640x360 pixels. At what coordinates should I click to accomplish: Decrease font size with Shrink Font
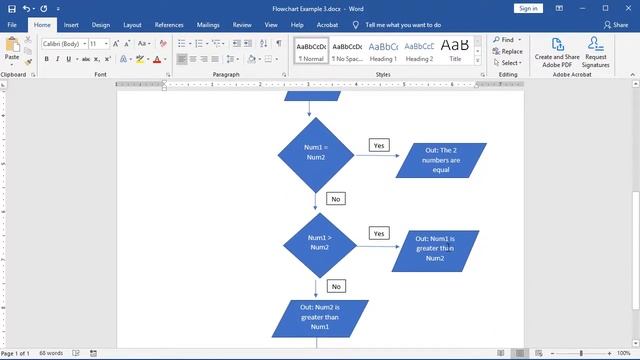pyautogui.click(x=127, y=44)
